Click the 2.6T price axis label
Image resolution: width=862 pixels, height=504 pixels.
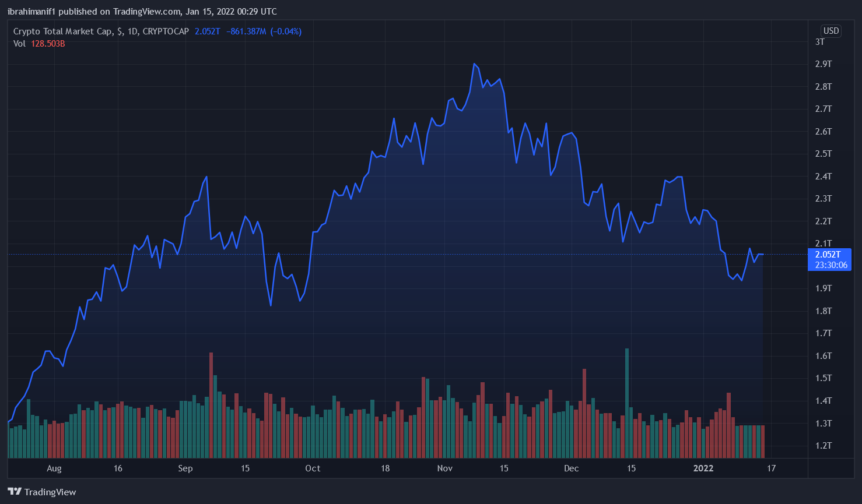click(x=824, y=132)
